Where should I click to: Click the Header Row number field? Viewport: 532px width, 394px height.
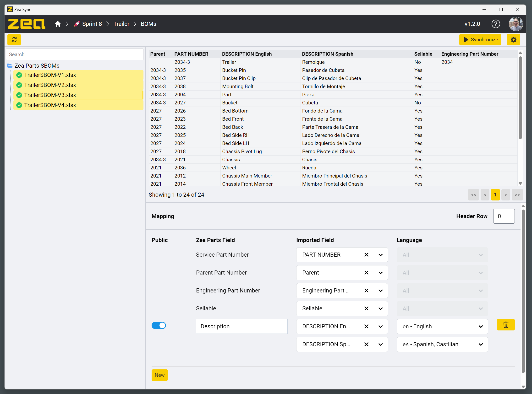tap(504, 216)
